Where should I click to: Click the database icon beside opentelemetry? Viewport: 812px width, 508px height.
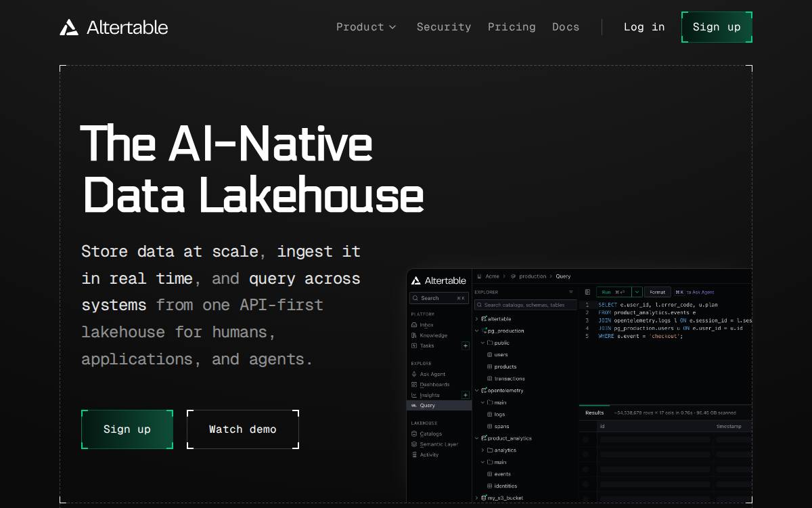pyautogui.click(x=484, y=390)
